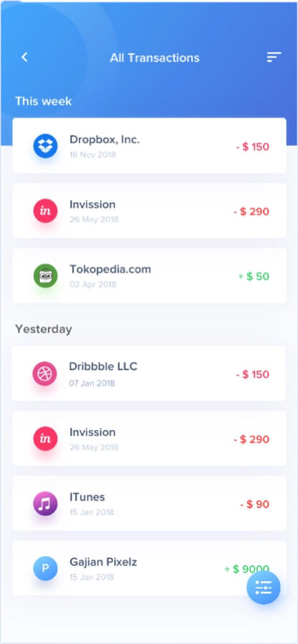298x644 pixels.
Task: Click the Dropbox logo icon
Action: point(45,146)
